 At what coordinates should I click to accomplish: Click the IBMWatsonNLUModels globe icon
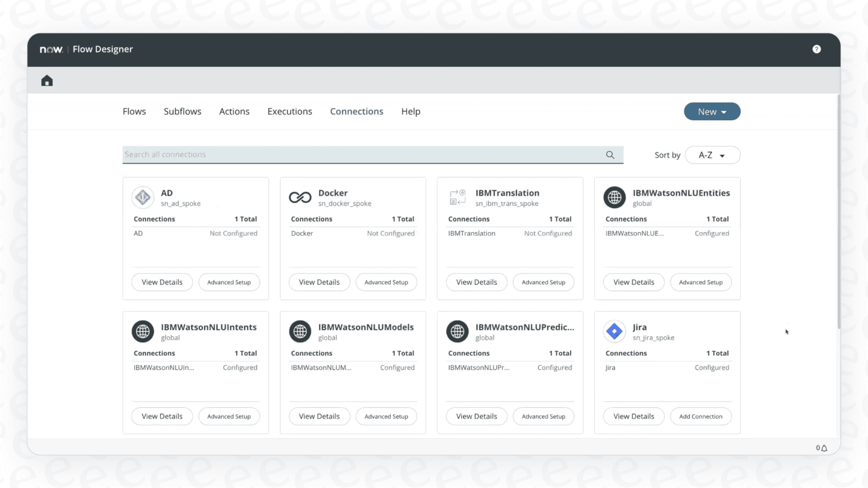pyautogui.click(x=300, y=332)
